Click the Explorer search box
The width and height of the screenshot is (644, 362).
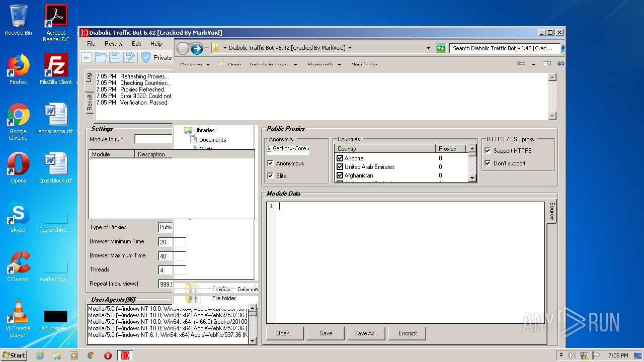505,48
